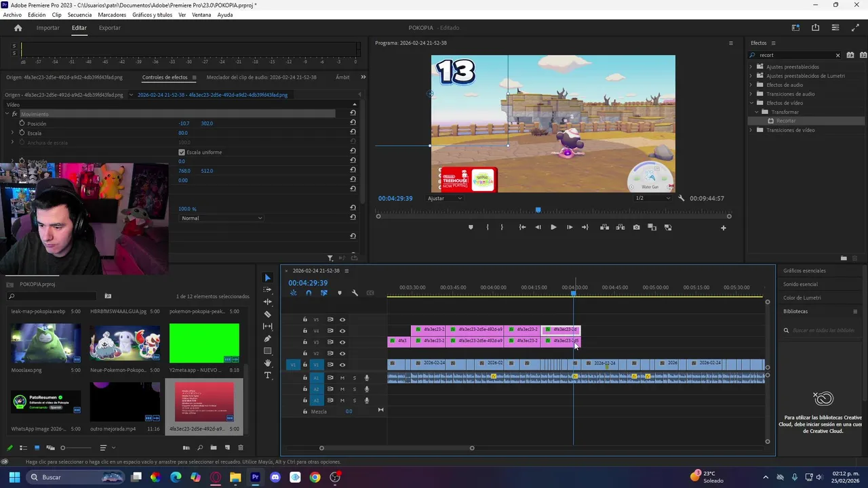Open the Normal blend mode dropdown
The image size is (868, 488).
pyautogui.click(x=221, y=218)
